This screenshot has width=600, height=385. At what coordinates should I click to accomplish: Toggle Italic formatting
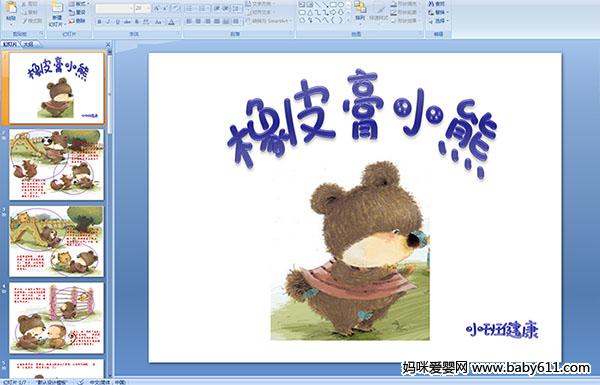pos(108,22)
